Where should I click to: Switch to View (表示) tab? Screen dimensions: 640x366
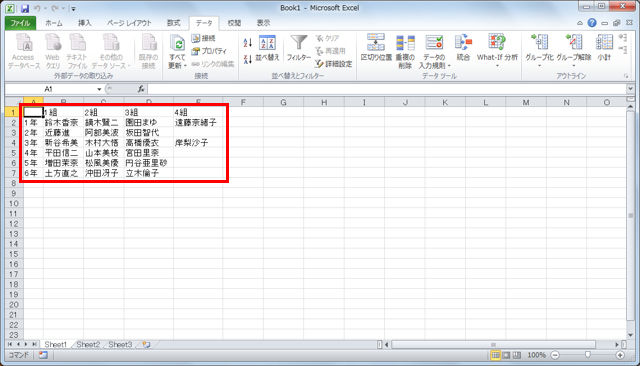[263, 23]
